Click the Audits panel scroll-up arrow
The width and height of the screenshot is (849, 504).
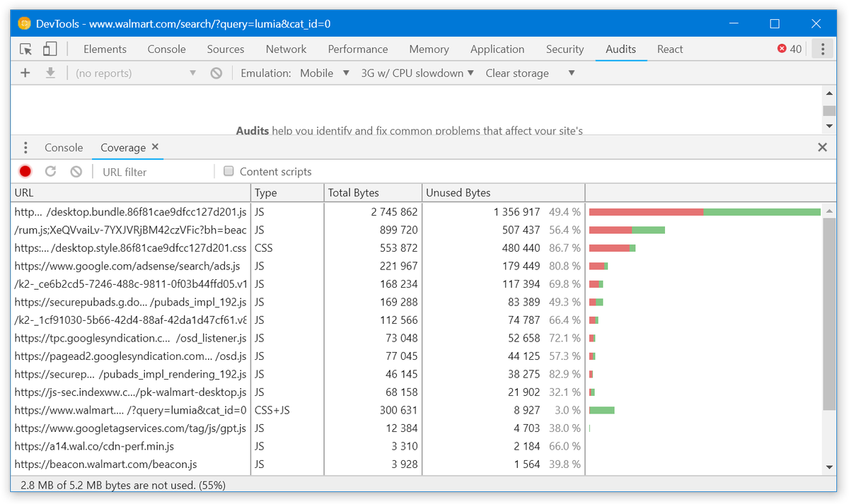pyautogui.click(x=830, y=93)
